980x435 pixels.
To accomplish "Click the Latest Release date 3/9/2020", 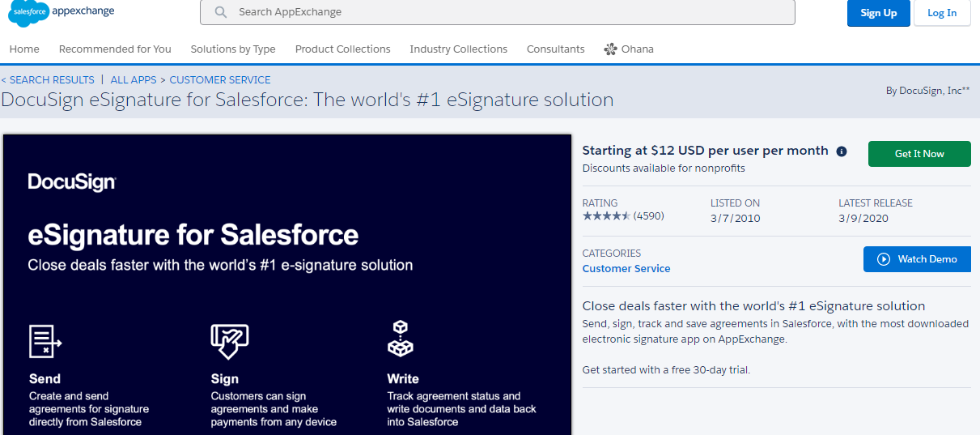I will coord(863,219).
